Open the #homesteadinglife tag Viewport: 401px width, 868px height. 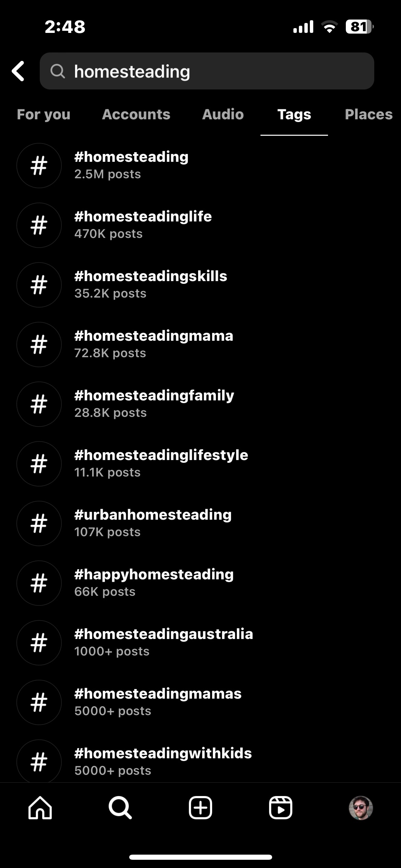coord(143,225)
